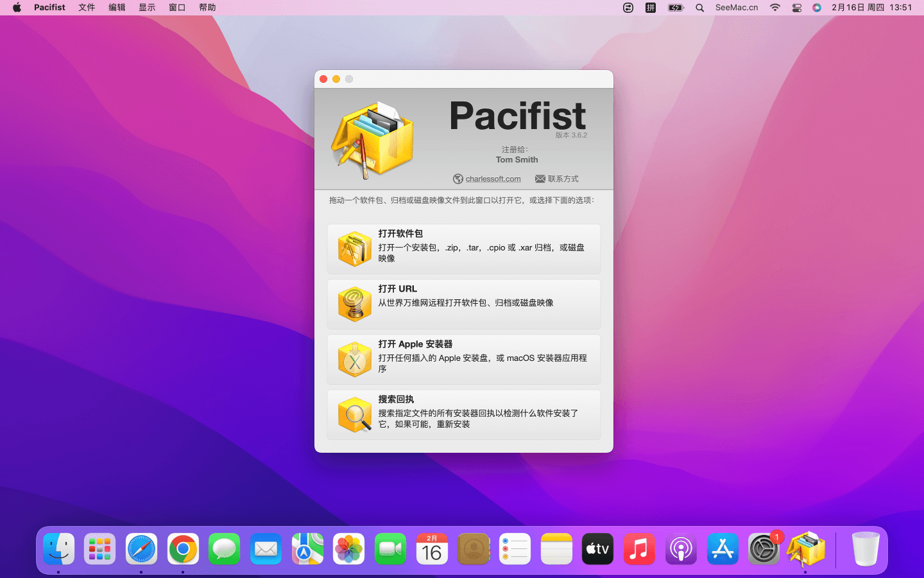Screen dimensions: 924x578
Task: Click the date and time 2月16日 周四 13:51
Action: [871, 8]
